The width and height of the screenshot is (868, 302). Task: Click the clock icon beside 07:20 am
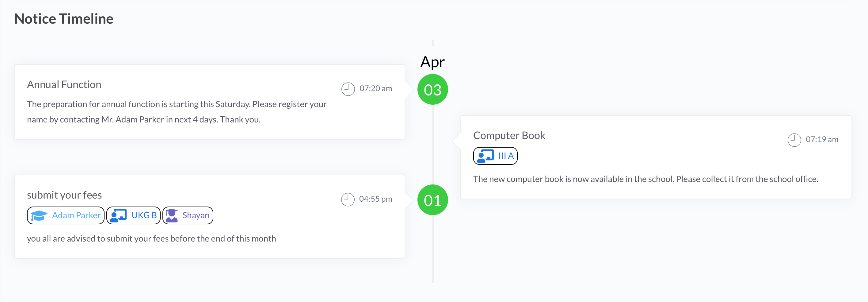click(348, 89)
